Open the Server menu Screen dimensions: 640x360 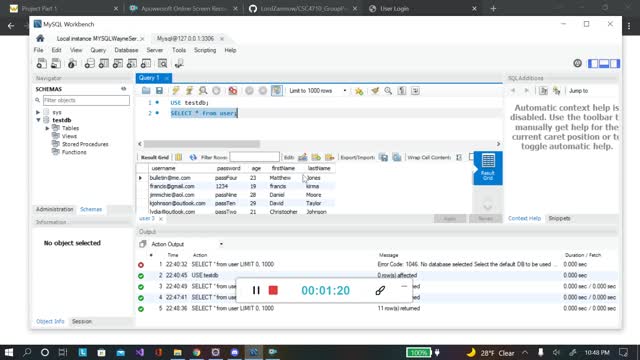155,50
